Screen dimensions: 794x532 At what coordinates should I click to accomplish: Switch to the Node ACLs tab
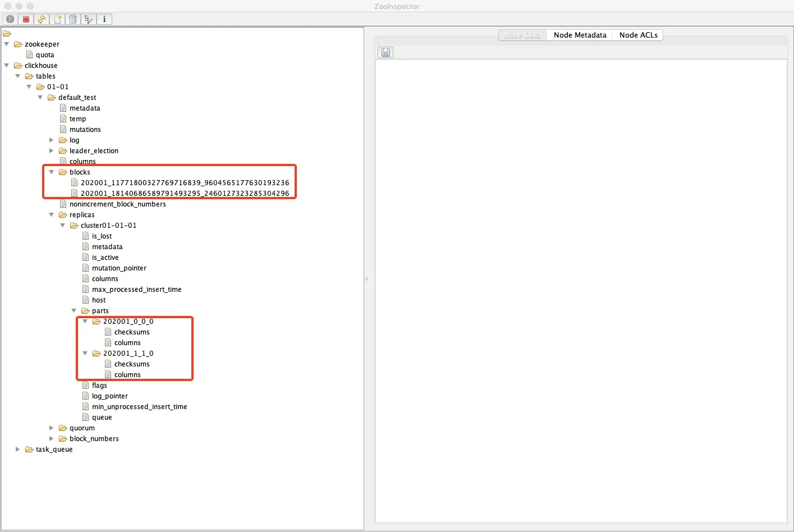coord(638,35)
